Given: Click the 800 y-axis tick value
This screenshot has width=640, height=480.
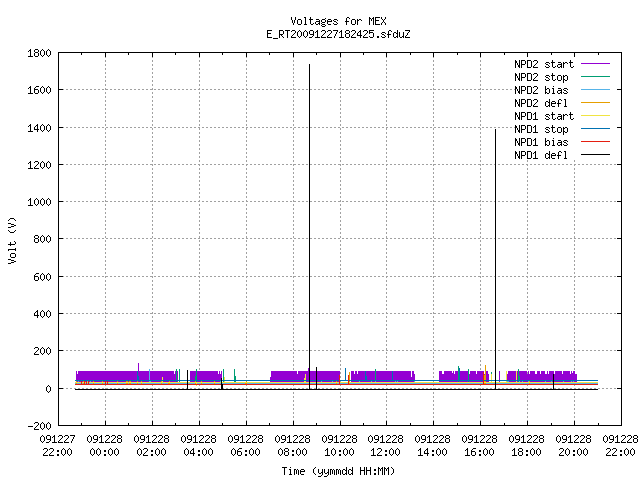Looking at the screenshot, I should 42,239.
